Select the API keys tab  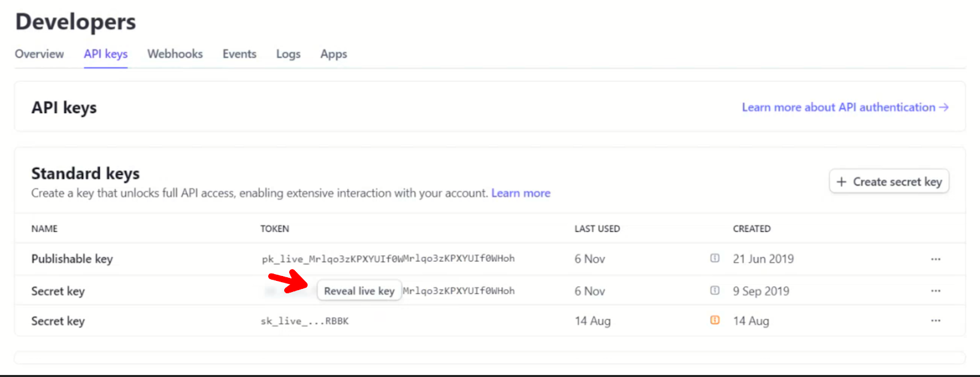click(x=105, y=54)
